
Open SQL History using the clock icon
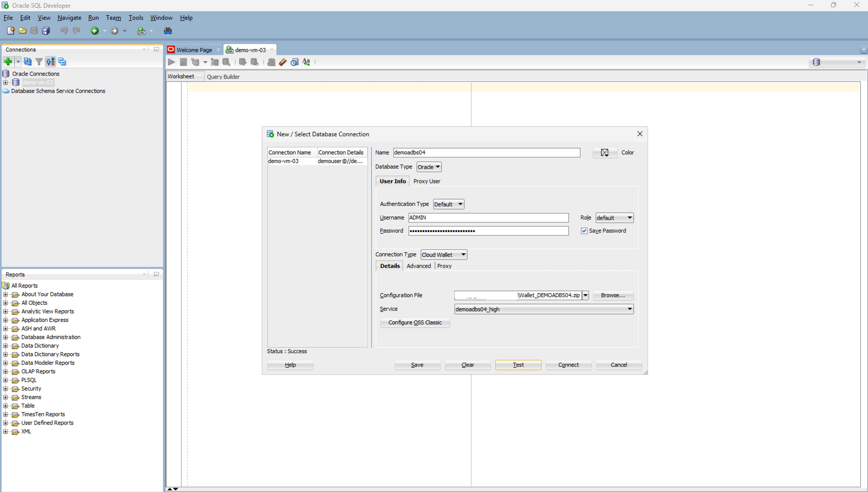294,62
